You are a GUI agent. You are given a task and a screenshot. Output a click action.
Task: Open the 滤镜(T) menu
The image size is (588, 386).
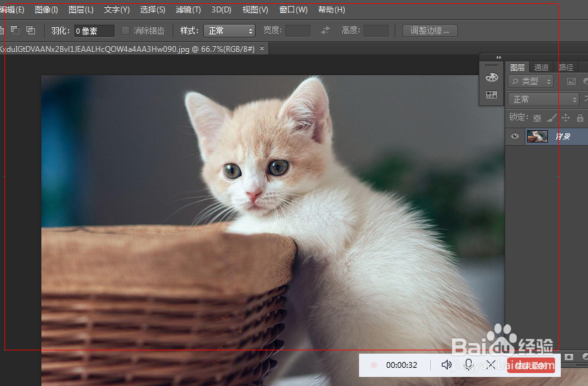coord(188,10)
